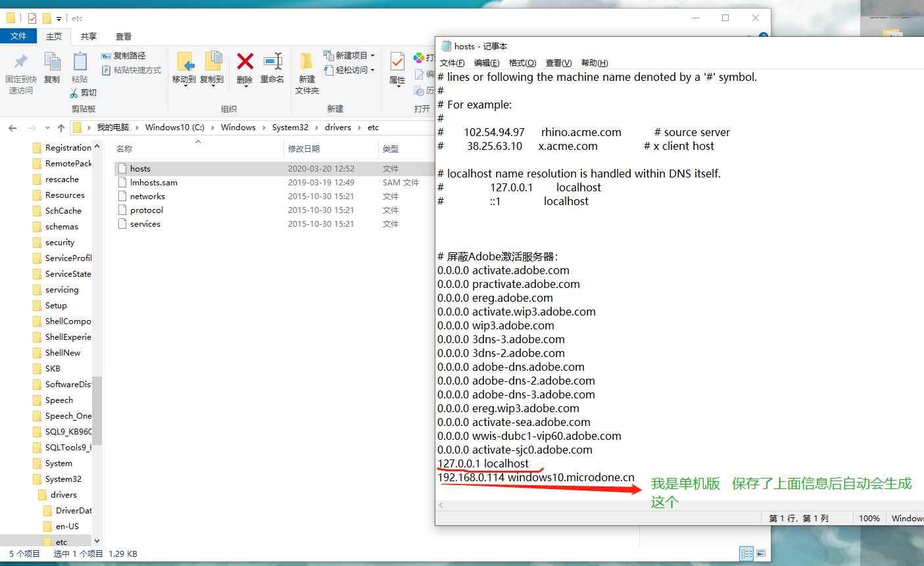Click the quick access properties checkmark icon

click(x=32, y=18)
